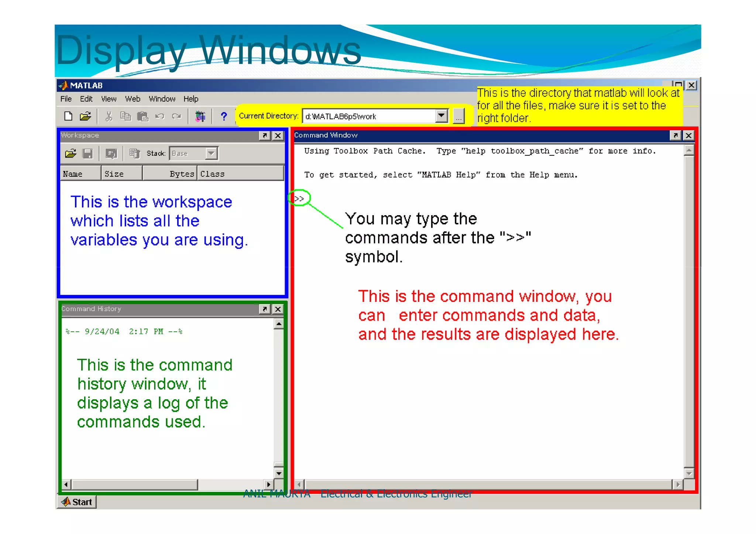The image size is (756, 534).
Task: Open the Help menu
Action: 191,99
